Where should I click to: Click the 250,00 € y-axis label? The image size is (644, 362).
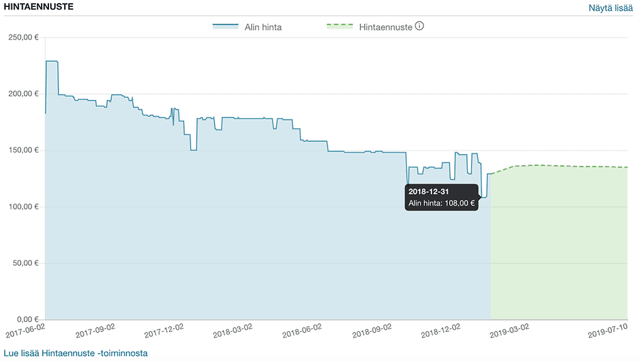click(23, 37)
